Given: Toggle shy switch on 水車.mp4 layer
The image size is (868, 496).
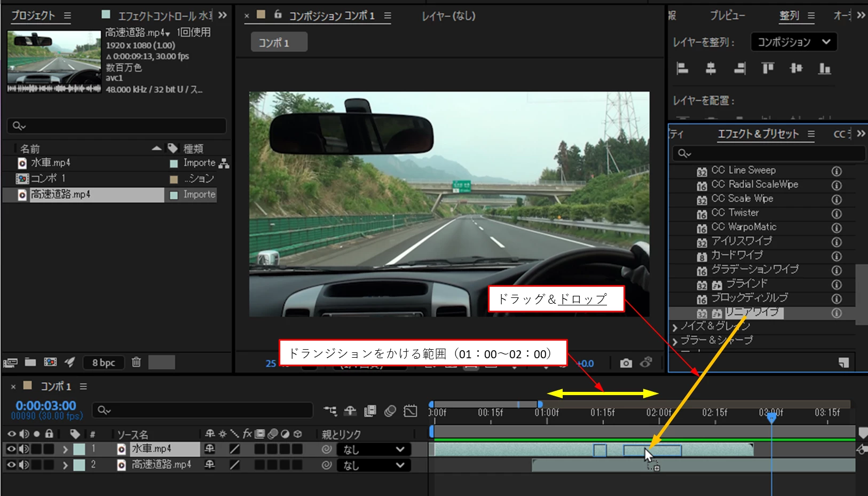Looking at the screenshot, I should pyautogui.click(x=210, y=449).
